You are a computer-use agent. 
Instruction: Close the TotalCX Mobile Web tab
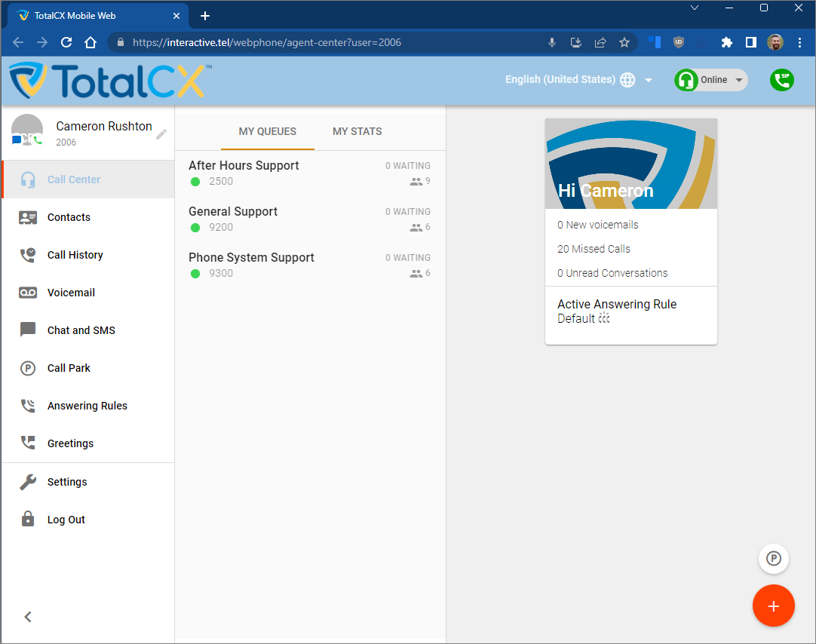(x=176, y=16)
